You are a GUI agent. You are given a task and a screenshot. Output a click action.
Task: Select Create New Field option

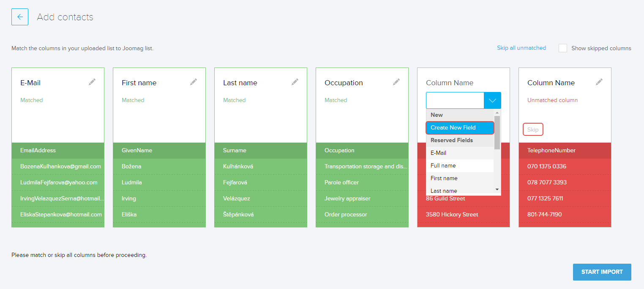pyautogui.click(x=460, y=127)
